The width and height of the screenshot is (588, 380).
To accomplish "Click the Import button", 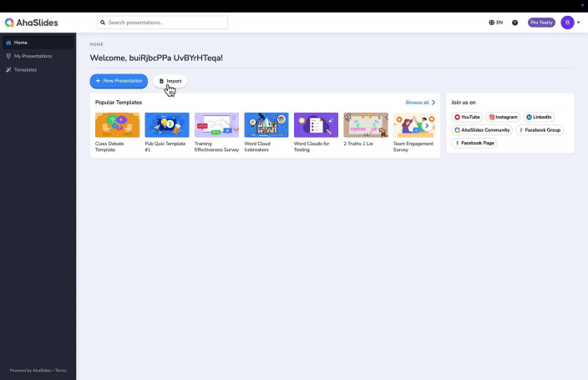I will click(170, 81).
